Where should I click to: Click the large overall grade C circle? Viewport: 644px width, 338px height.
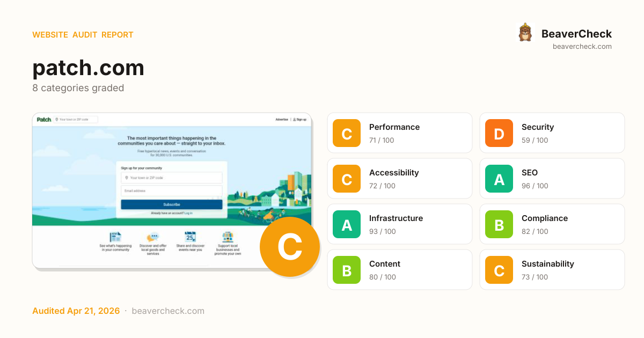pyautogui.click(x=289, y=247)
